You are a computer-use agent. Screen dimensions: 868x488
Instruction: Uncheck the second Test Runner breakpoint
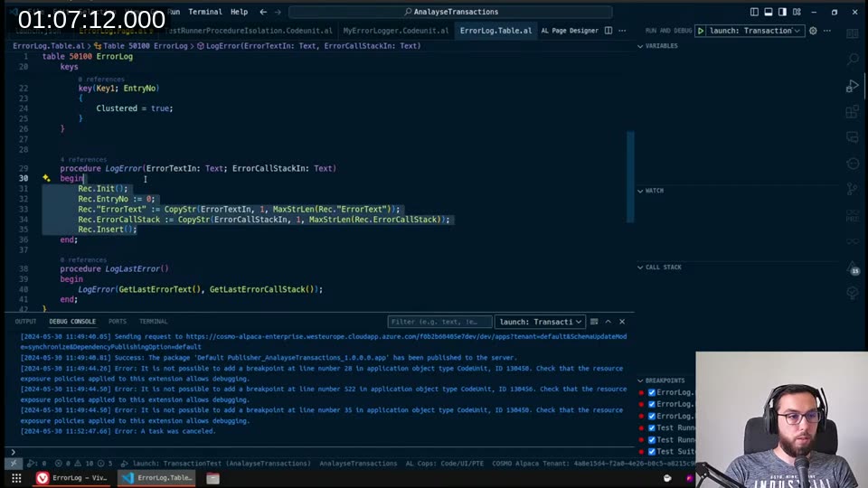pyautogui.click(x=652, y=440)
